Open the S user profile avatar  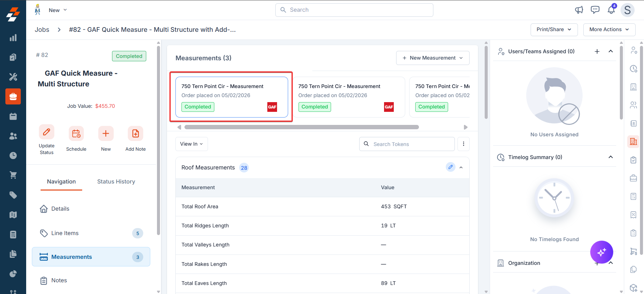pyautogui.click(x=628, y=10)
